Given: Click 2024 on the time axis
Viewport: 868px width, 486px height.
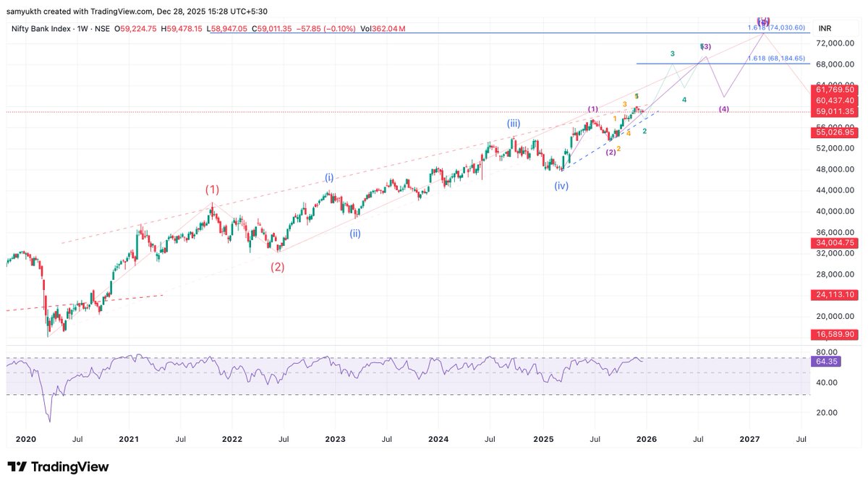Looking at the screenshot, I should click(440, 439).
